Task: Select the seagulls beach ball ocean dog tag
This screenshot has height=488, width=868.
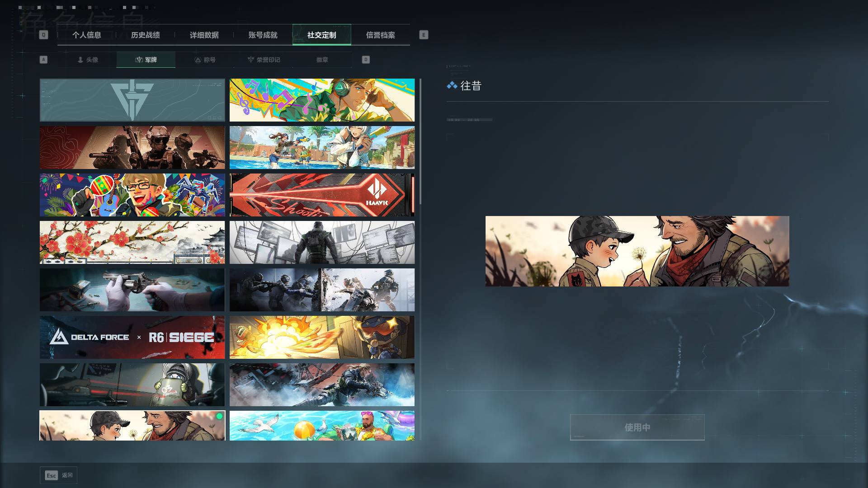Action: click(x=322, y=426)
